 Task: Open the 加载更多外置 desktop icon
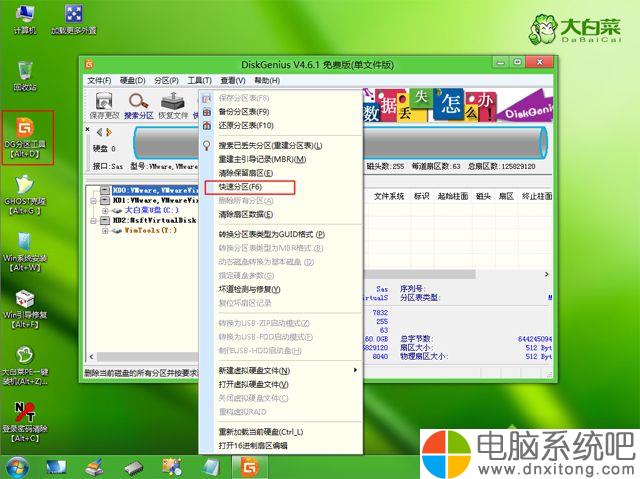click(74, 19)
